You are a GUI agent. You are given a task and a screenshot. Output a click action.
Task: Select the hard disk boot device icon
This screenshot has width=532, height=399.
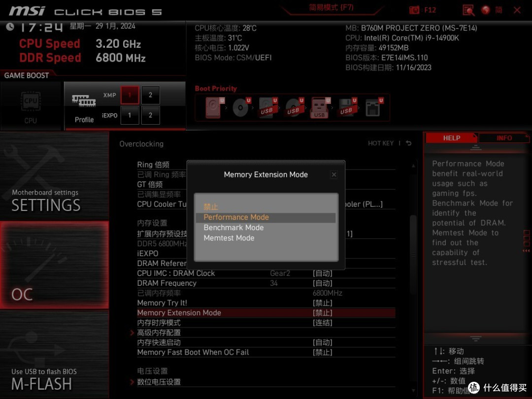point(214,107)
